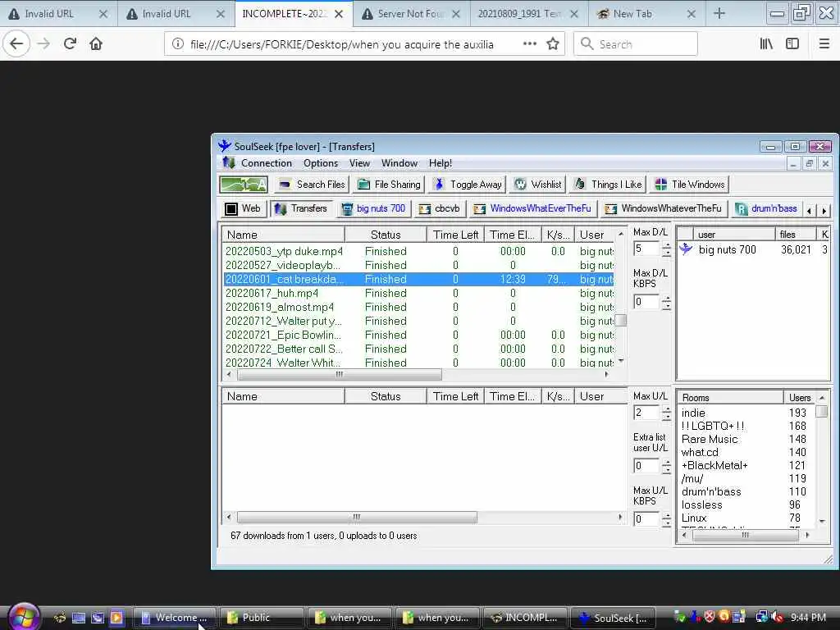840x630 pixels.
Task: Open Things I Like
Action: click(x=608, y=185)
